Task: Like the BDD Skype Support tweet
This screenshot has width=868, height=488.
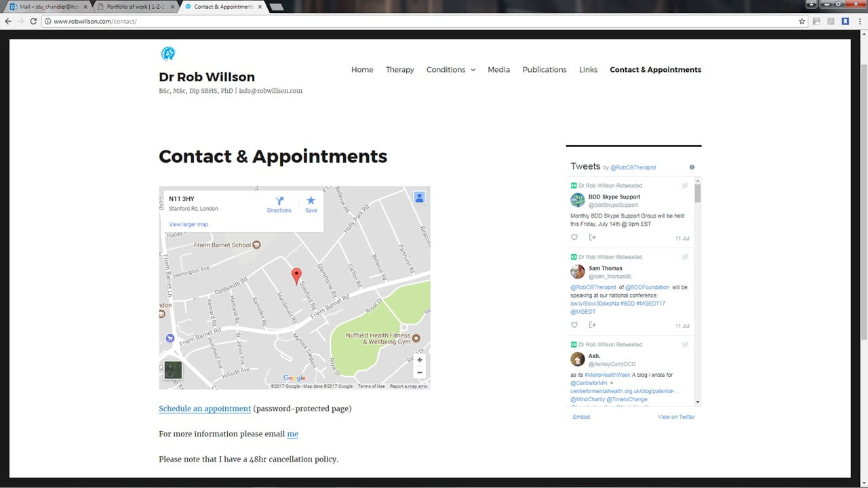Action: pyautogui.click(x=574, y=237)
